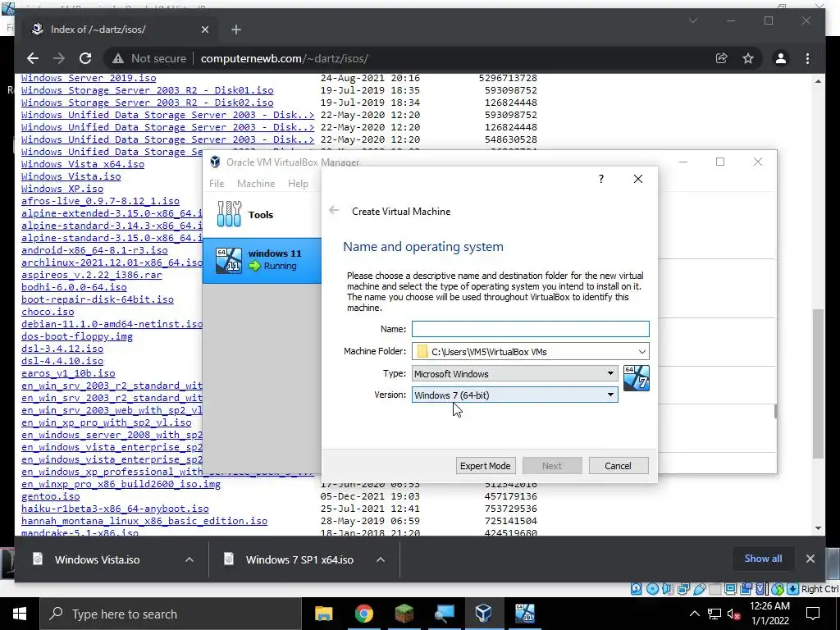The width and height of the screenshot is (840, 630).
Task: Click the help question mark in the wizard
Action: 601,178
